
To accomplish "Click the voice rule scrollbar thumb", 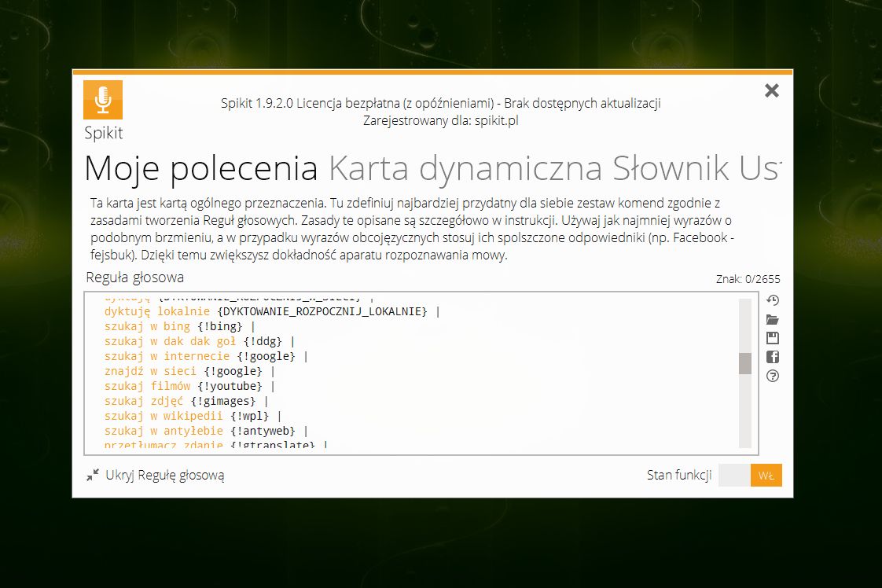I will point(744,363).
